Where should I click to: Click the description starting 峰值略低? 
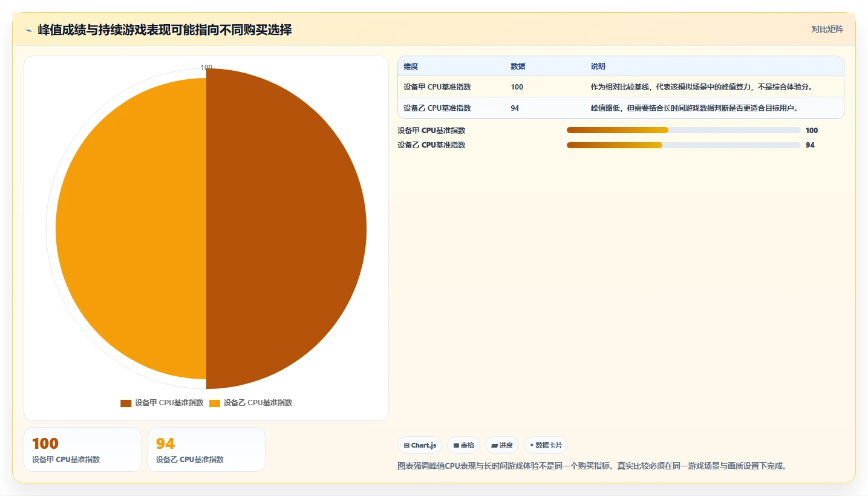point(694,108)
